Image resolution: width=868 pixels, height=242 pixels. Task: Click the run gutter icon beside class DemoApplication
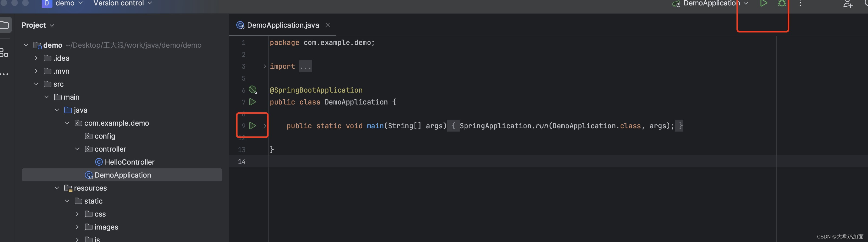tap(252, 102)
